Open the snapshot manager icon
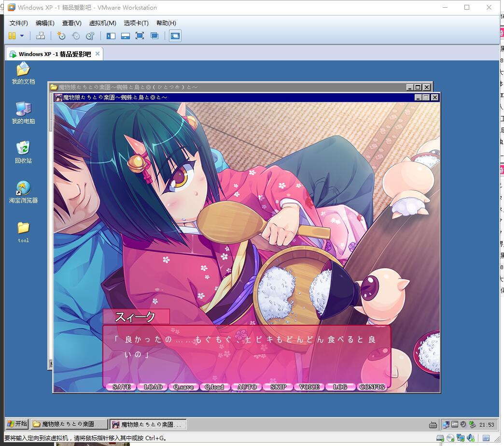The height and width of the screenshot is (446, 504). (x=90, y=36)
